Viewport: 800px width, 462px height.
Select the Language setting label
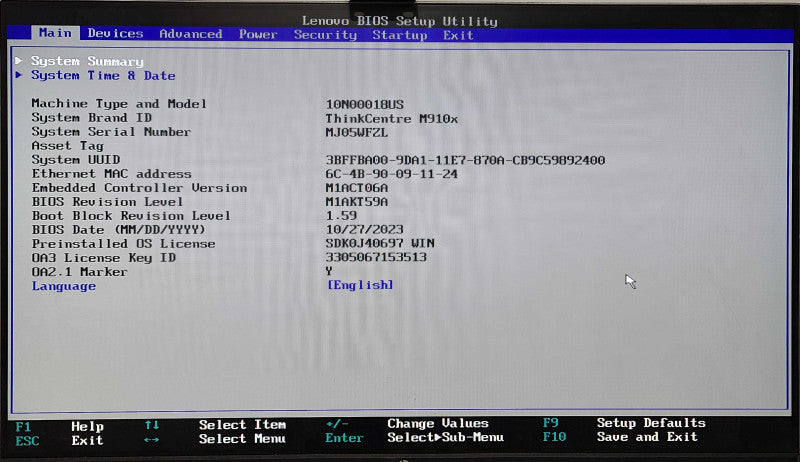pos(64,286)
